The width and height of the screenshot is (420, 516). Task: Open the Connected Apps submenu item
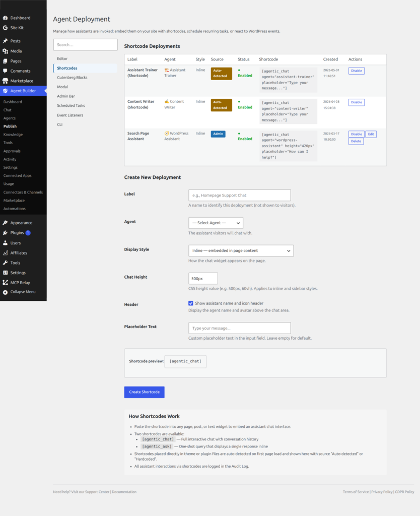coord(18,176)
